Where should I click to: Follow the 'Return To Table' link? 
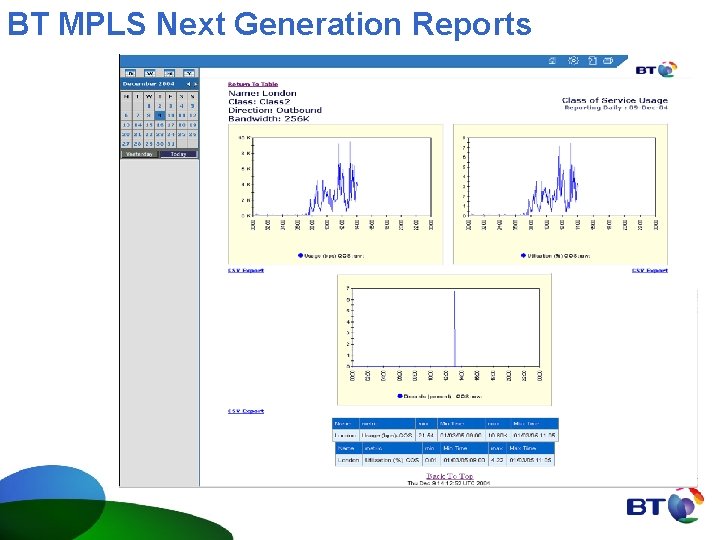point(253,84)
